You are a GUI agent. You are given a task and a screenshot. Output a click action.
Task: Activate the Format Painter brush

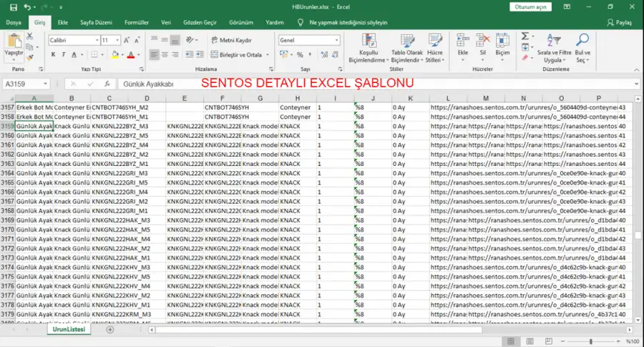click(29, 58)
